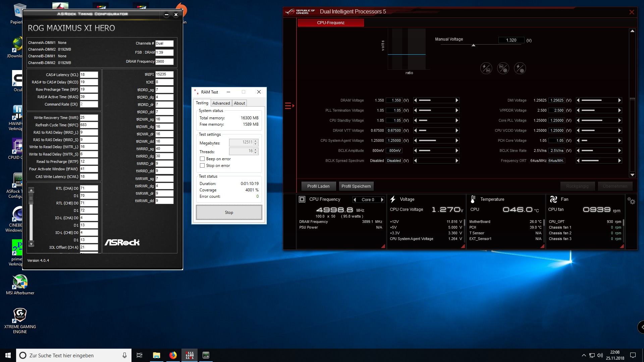This screenshot has height=362, width=644.
Task: Show hidden system tray icons
Action: tap(584, 355)
